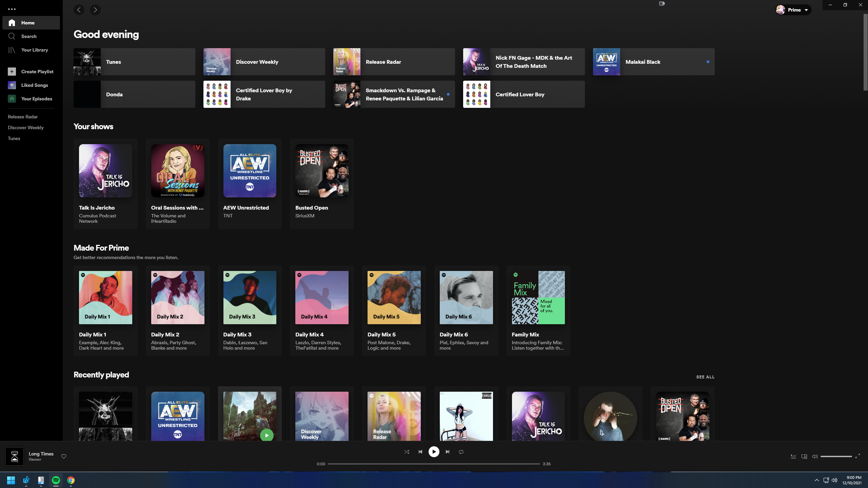Go forward with the right arrow
Viewport: 868px width, 488px height.
95,10
